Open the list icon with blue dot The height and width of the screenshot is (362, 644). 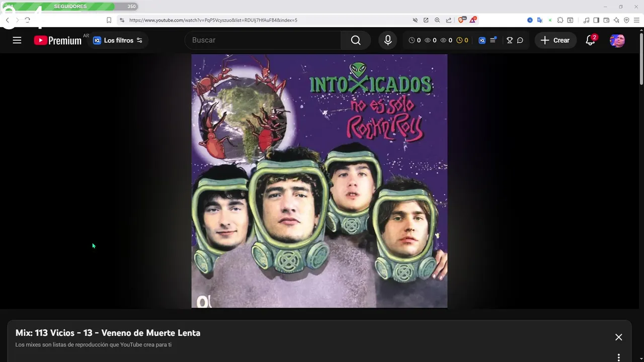pos(493,40)
